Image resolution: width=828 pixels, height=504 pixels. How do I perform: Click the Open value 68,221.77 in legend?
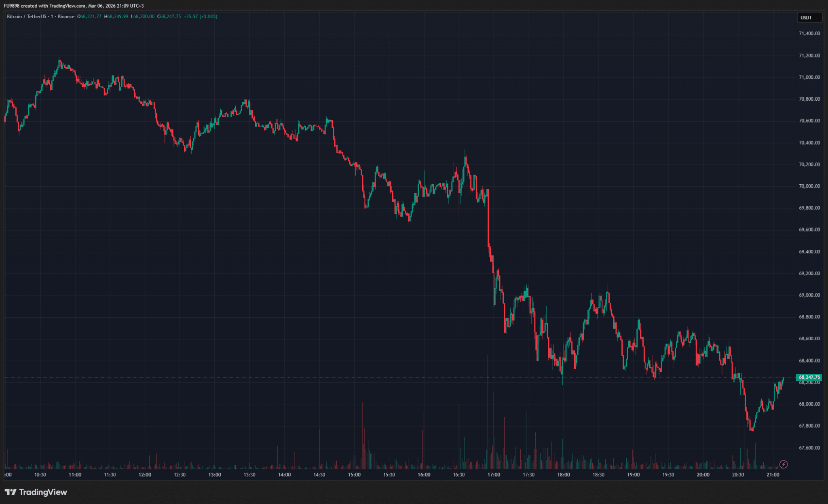click(91, 17)
